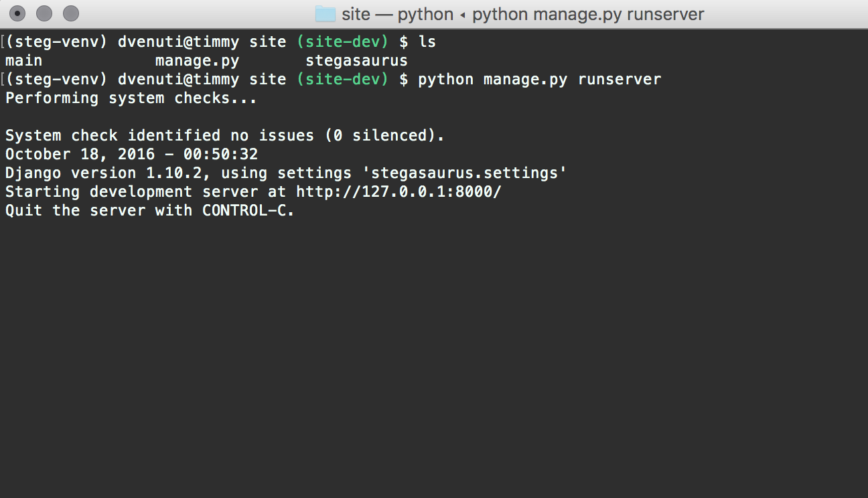Select the 'stegasaurus' directory name
Image resolution: width=868 pixels, height=498 pixels.
[x=356, y=61]
